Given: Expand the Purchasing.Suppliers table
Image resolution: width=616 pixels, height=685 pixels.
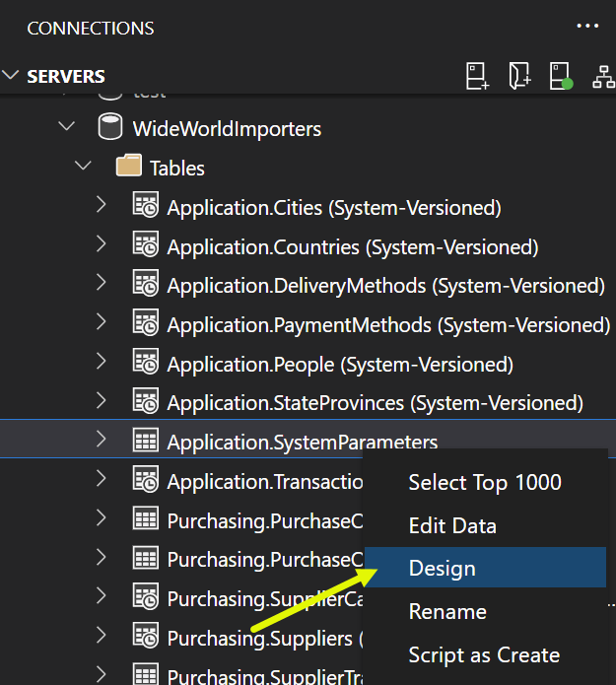Looking at the screenshot, I should click(101, 635).
